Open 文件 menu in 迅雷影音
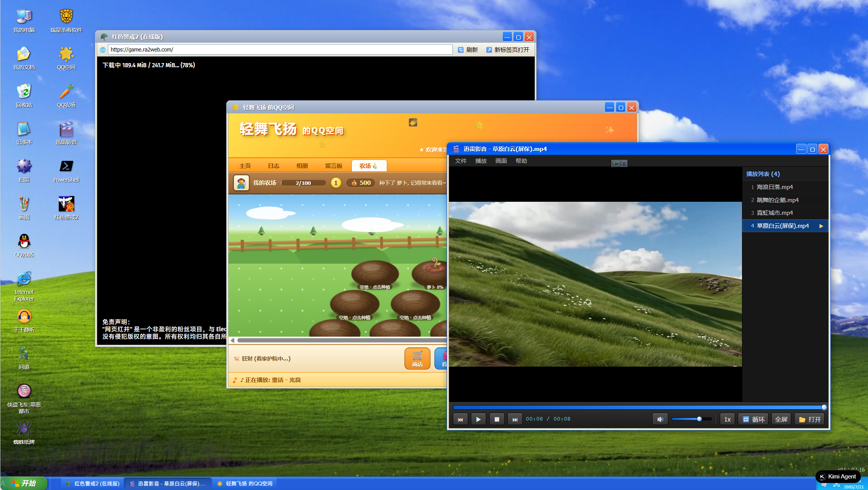Screen dimensions: 868x490 tap(461, 161)
